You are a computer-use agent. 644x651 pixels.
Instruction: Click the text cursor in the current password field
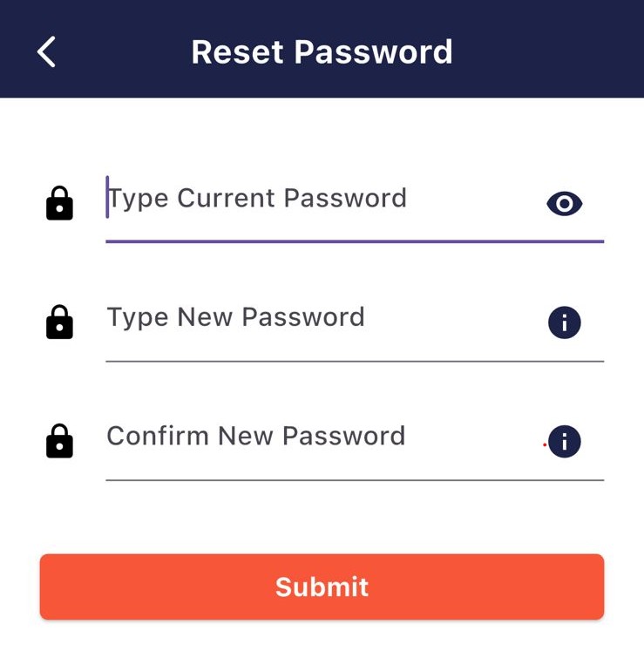tap(107, 197)
